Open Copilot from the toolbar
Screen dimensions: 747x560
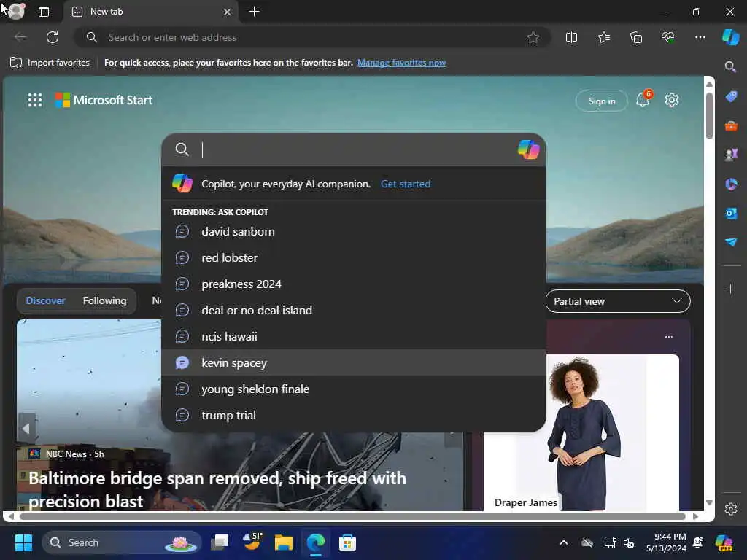pyautogui.click(x=731, y=37)
